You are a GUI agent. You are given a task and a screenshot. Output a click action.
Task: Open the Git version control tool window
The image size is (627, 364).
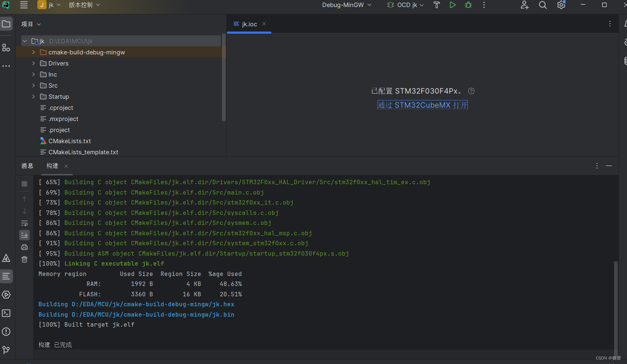coord(6,350)
